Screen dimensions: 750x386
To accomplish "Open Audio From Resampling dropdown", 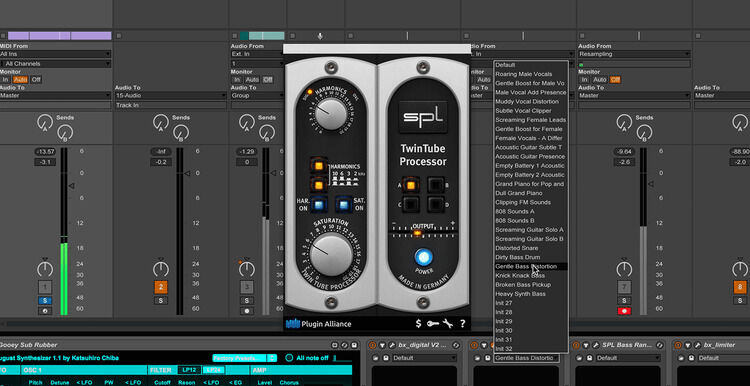I will pos(634,55).
